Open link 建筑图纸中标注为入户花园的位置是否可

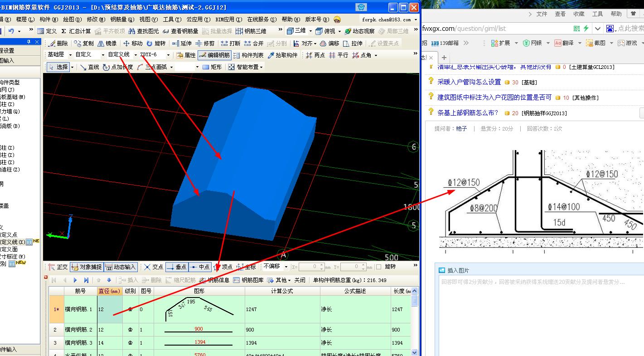(x=494, y=98)
